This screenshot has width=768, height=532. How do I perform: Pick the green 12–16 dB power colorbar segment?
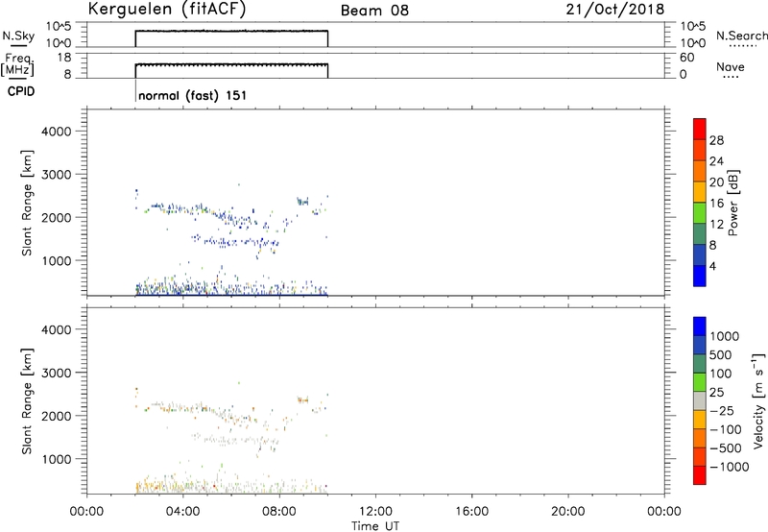(x=700, y=212)
